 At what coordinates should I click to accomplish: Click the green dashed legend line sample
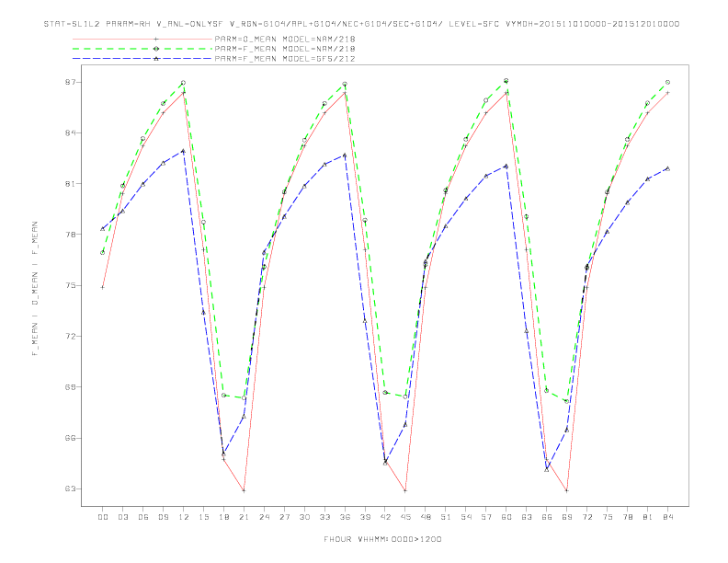tap(142, 49)
